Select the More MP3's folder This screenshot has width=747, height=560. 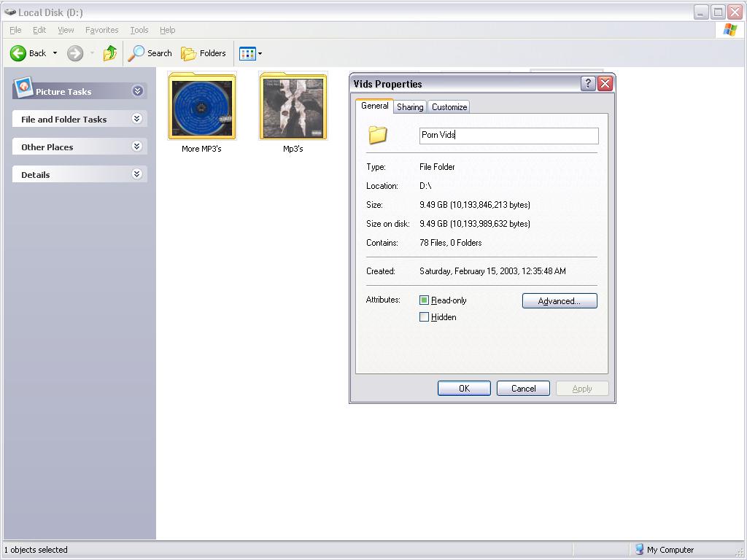(x=201, y=107)
